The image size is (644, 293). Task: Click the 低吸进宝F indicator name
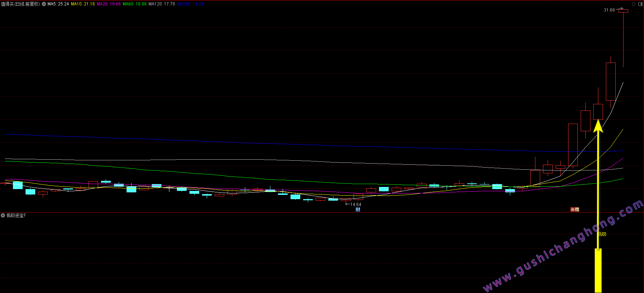pyautogui.click(x=16, y=215)
